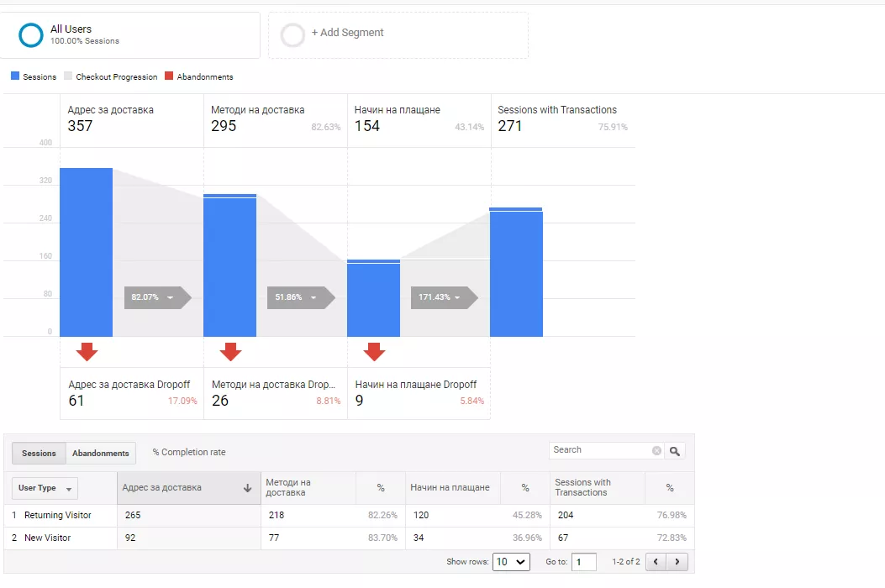The width and height of the screenshot is (885, 588).
Task: Switch to the Abandonments tab
Action: tap(101, 453)
